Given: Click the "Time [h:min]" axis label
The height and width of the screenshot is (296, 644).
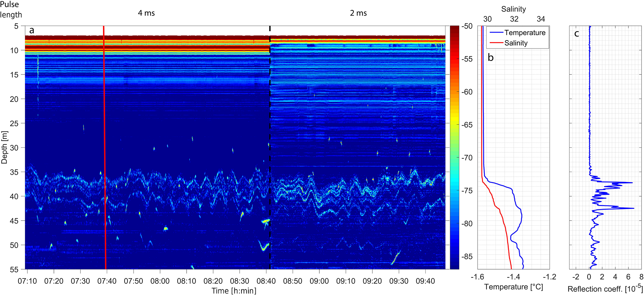Looking at the screenshot, I should [234, 291].
